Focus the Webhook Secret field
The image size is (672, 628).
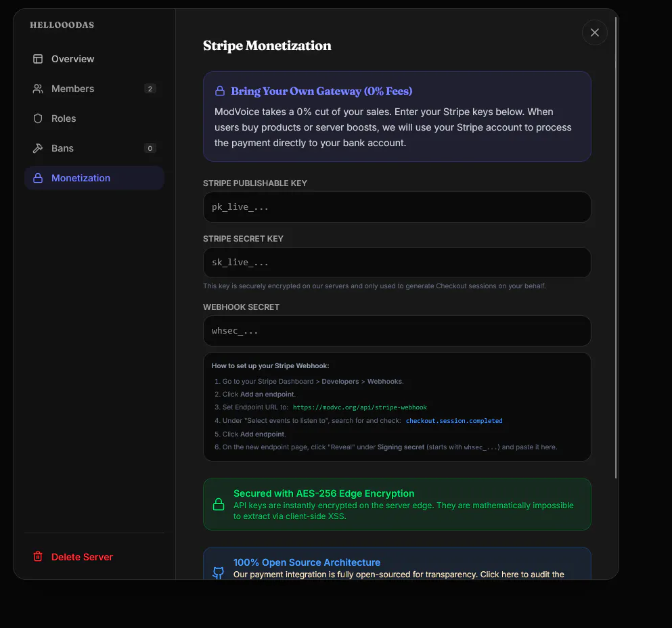397,331
